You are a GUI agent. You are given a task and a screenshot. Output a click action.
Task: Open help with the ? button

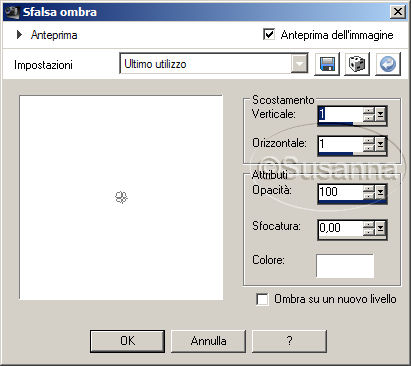[289, 341]
